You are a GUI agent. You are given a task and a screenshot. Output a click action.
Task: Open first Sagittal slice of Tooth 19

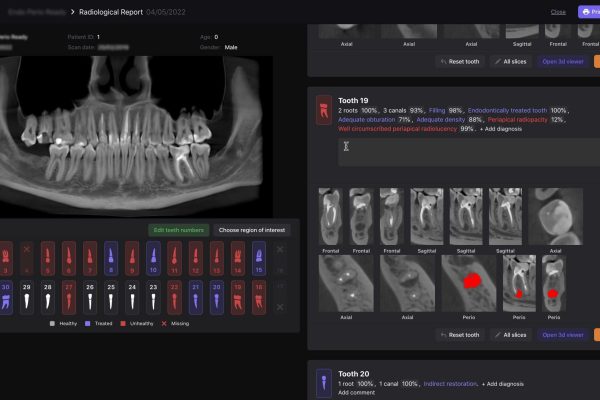(427, 216)
